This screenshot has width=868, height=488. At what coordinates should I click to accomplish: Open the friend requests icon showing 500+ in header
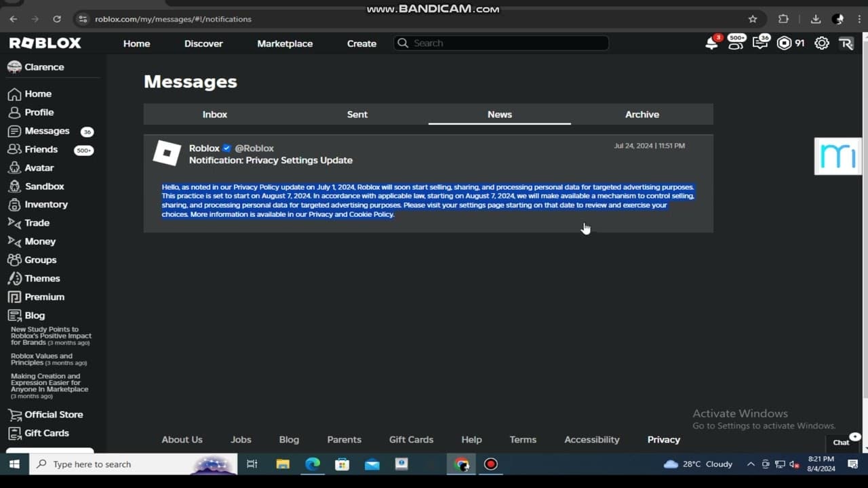[x=736, y=43]
